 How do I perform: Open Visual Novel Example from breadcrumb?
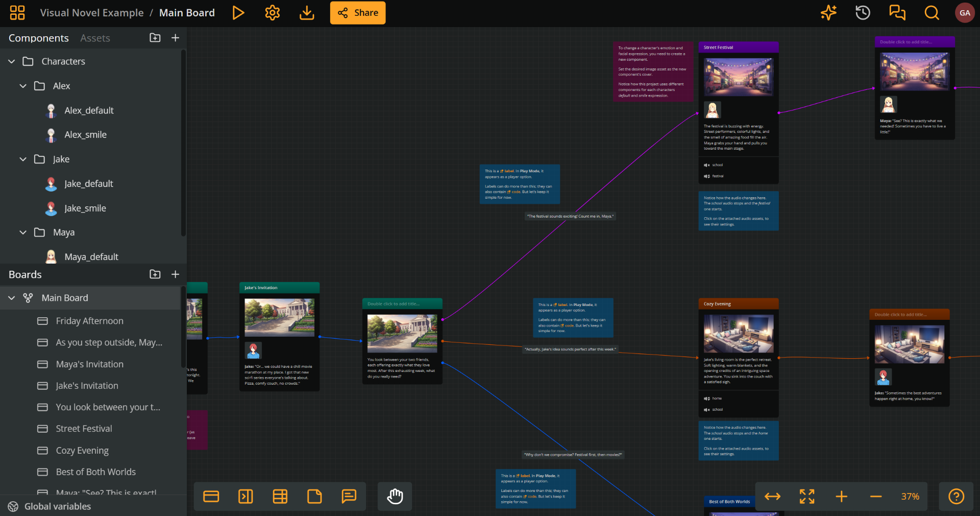tap(91, 13)
